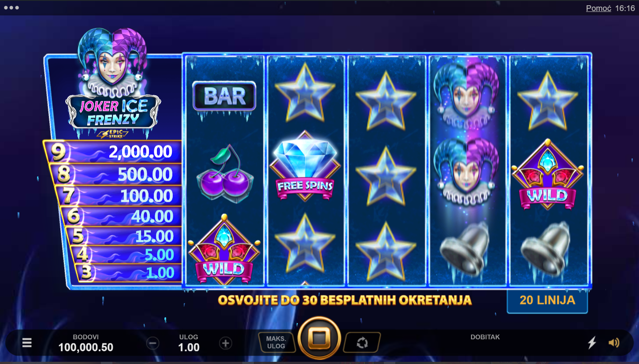Click the Wild symbol on reel five
Screen dimensions: 639x364
tap(547, 175)
